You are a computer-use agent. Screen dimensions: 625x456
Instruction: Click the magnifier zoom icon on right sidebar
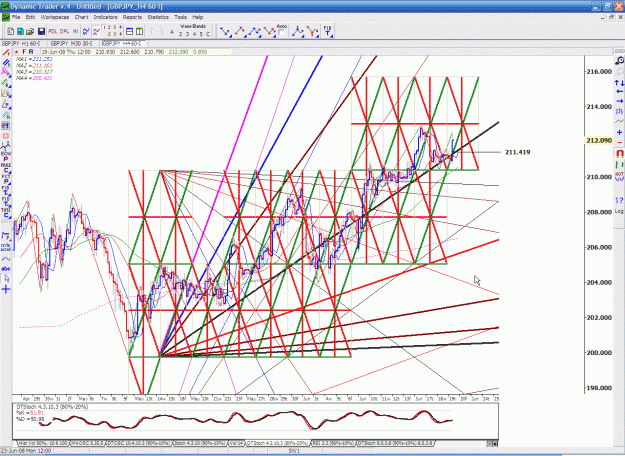[619, 61]
